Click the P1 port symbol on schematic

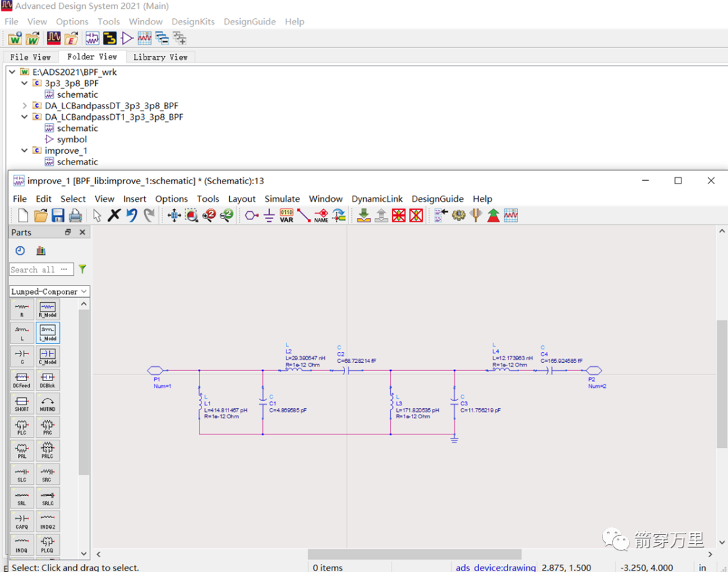[156, 370]
